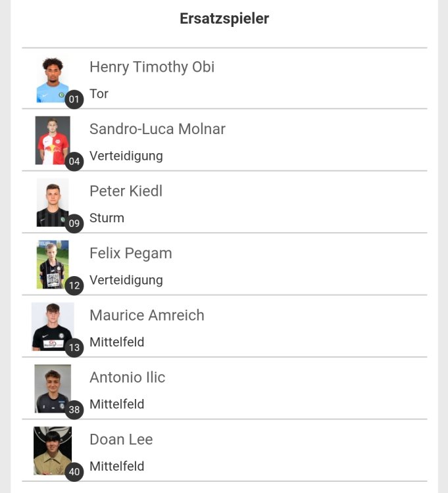The image size is (448, 493).
Task: Open the photo beside Doan Lee
Action: tap(52, 450)
